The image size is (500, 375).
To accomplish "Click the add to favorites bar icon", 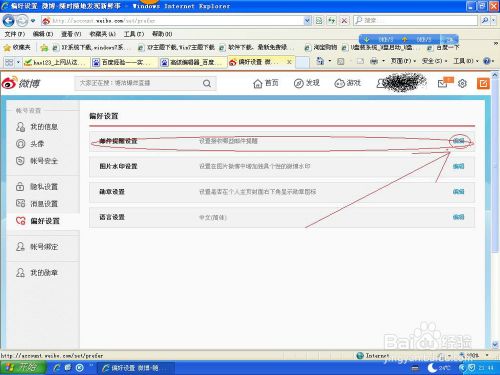I will 44,48.
